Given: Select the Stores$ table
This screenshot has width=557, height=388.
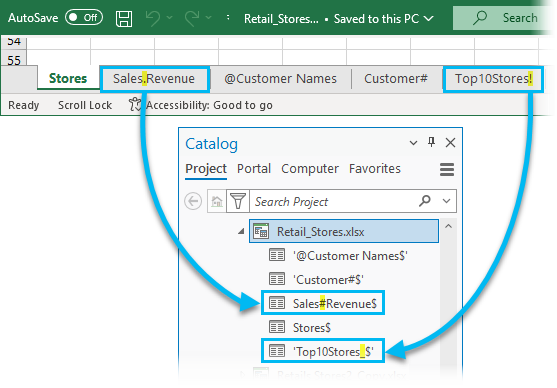Looking at the screenshot, I should [x=312, y=328].
